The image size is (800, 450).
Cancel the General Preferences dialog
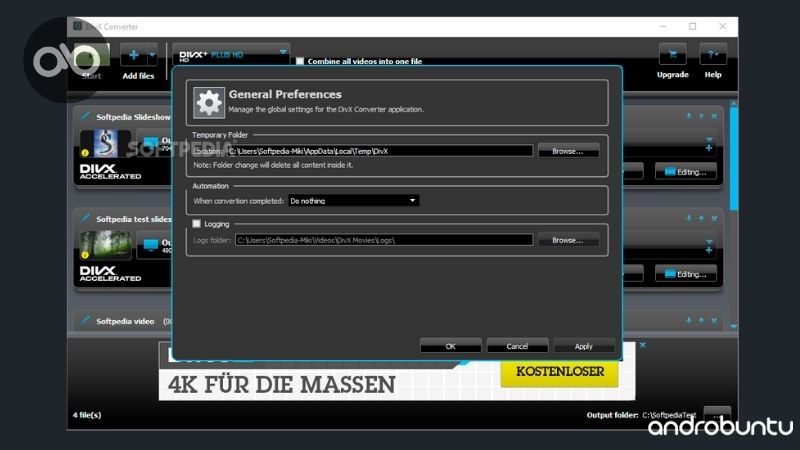(x=517, y=346)
